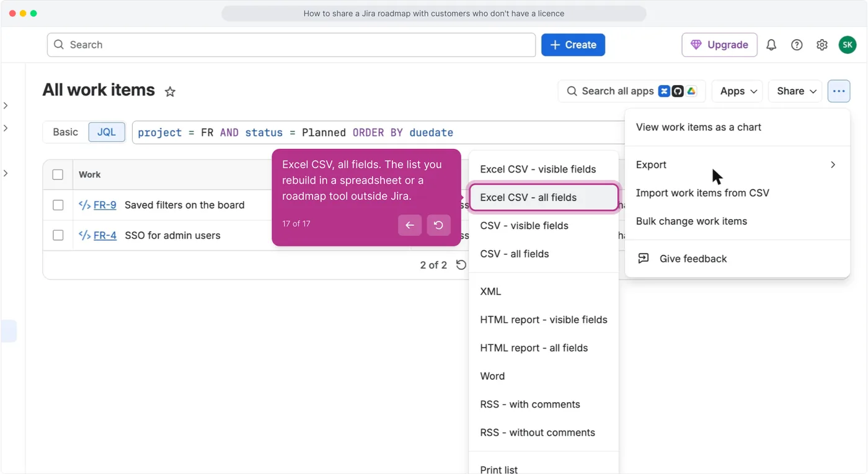The width and height of the screenshot is (868, 474).
Task: Export RSS - with comments
Action: (544, 405)
